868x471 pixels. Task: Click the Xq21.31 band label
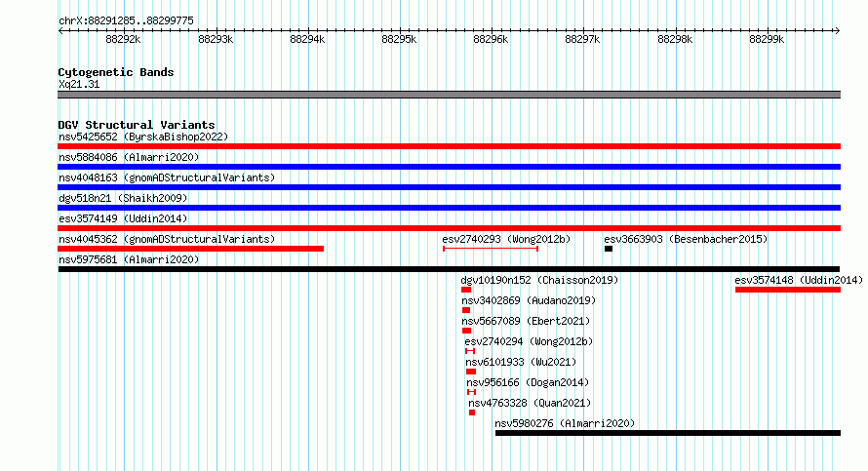coord(79,84)
